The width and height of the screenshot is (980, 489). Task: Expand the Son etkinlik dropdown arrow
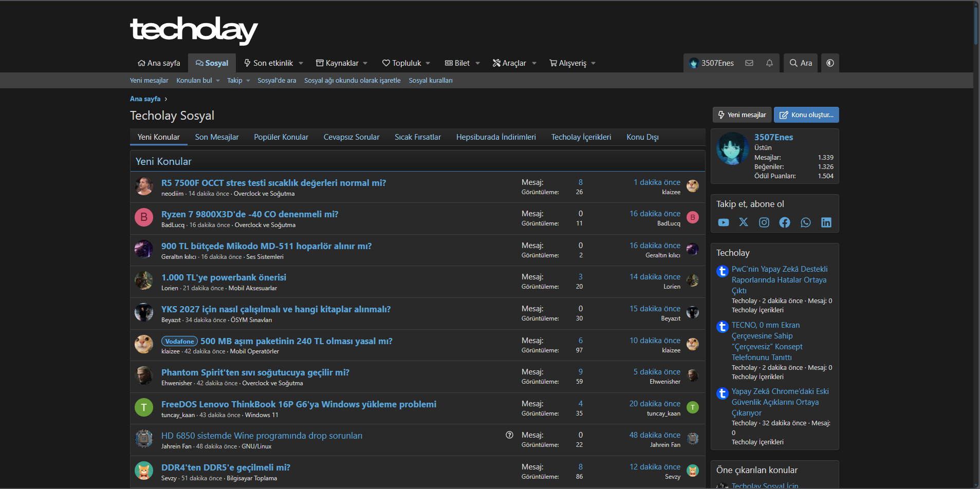click(301, 63)
